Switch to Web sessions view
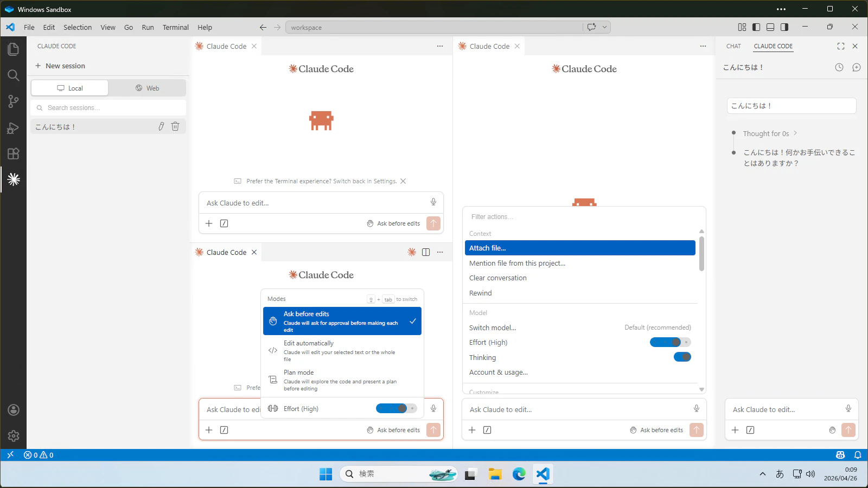 (x=147, y=88)
